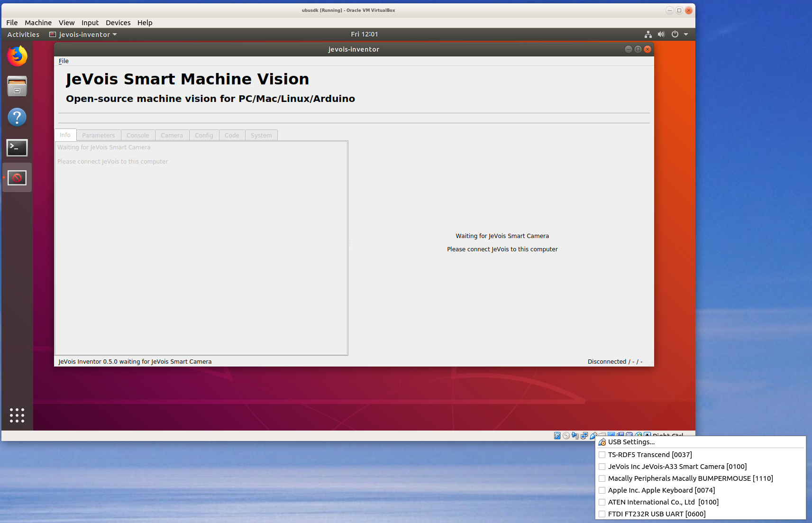Open VirtualBox File menu
The height and width of the screenshot is (523, 812).
12,23
